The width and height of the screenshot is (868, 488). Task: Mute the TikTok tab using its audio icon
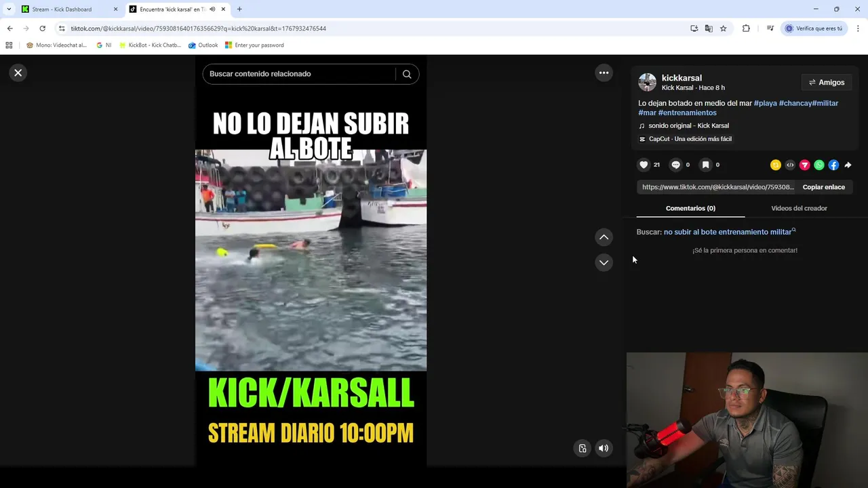pos(212,9)
